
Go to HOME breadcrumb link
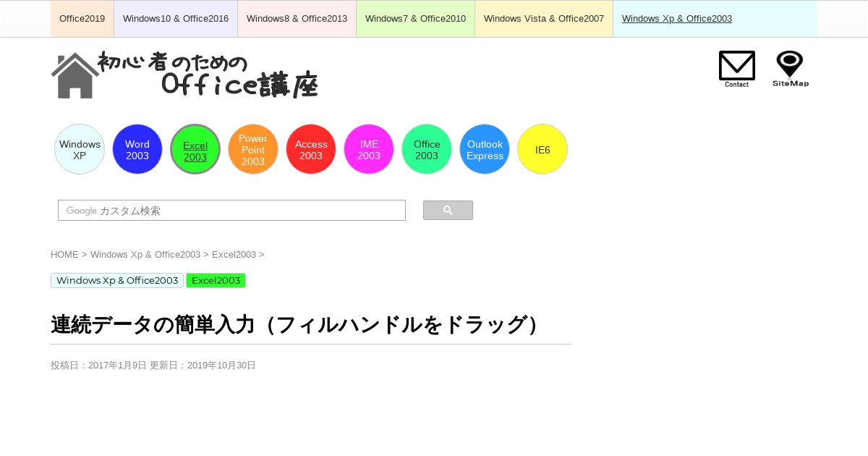pos(64,255)
